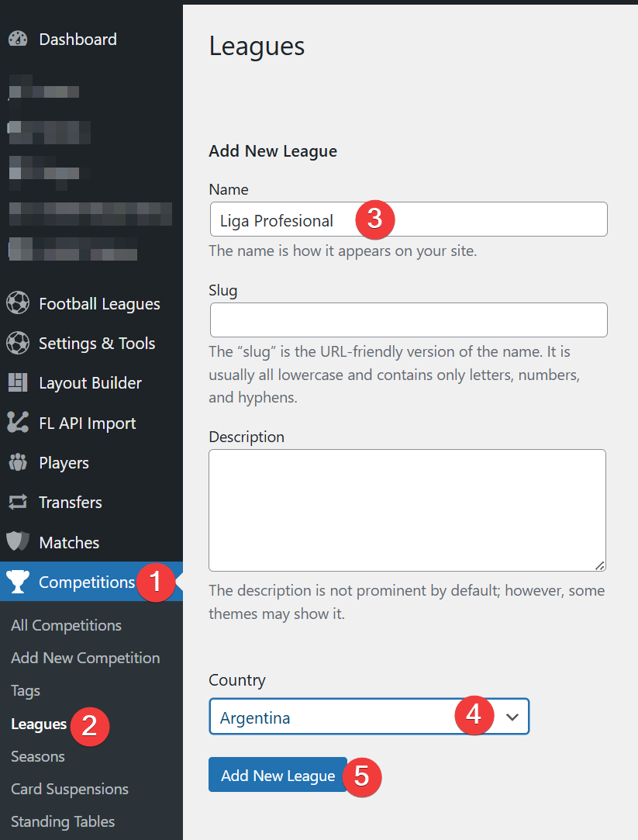Click the Matches shield icon
The width and height of the screenshot is (638, 840).
18,541
